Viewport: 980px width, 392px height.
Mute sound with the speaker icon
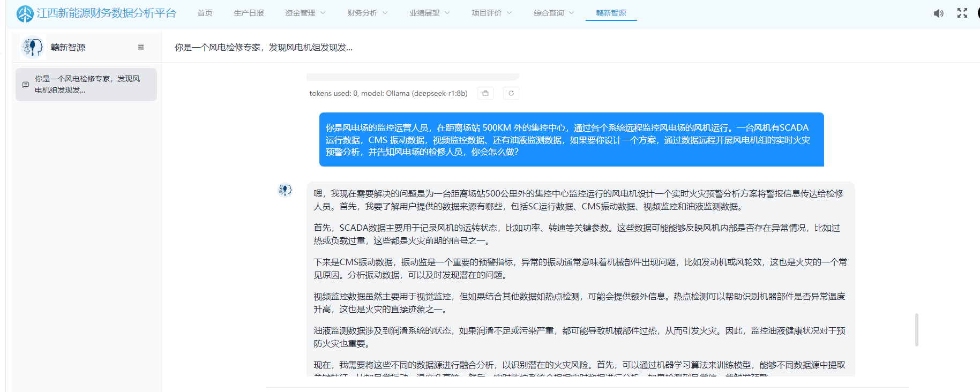click(x=938, y=13)
